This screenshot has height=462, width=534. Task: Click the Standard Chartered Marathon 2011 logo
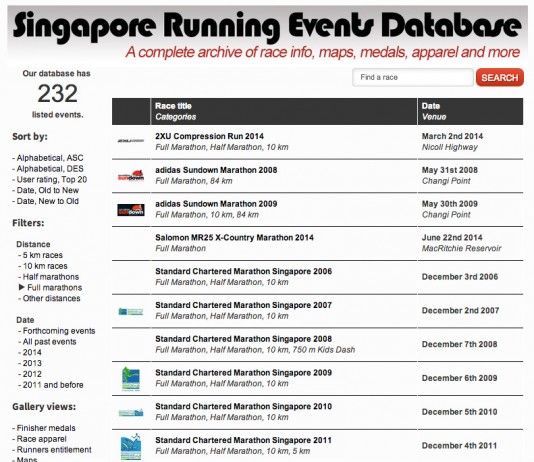(x=131, y=447)
